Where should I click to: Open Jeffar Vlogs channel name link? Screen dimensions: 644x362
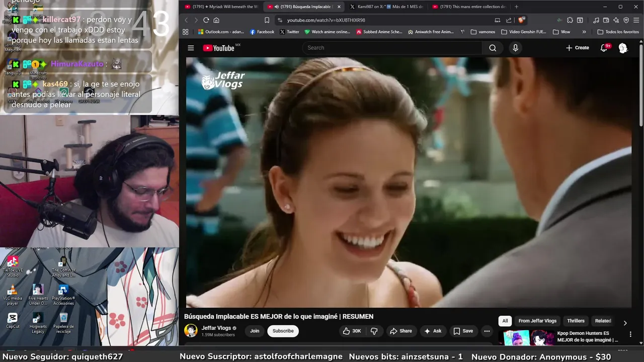[216, 328]
